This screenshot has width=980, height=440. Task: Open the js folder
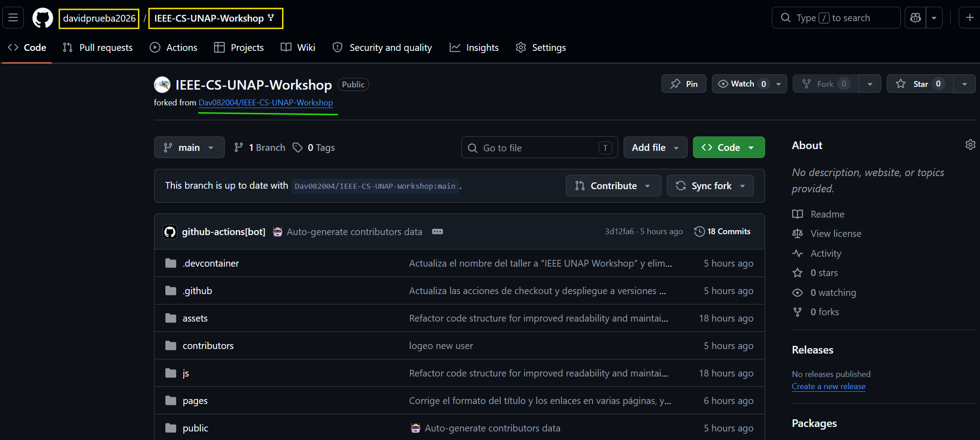pos(186,373)
